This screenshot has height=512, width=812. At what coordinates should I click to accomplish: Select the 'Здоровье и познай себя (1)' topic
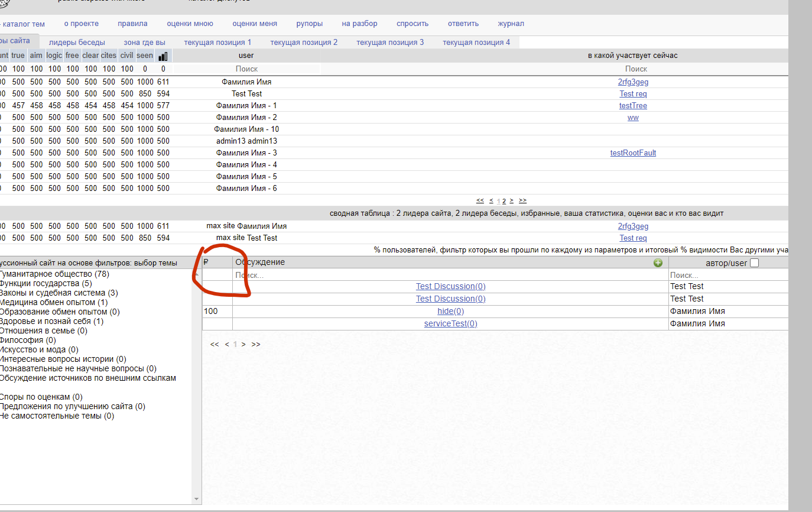(52, 322)
